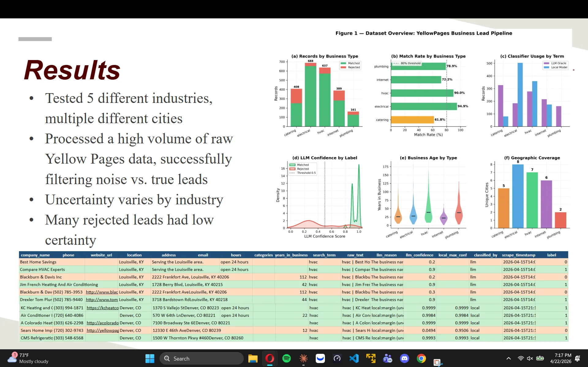Open the yellow diagram app taskbar icon
The image size is (588, 367).
tap(371, 358)
